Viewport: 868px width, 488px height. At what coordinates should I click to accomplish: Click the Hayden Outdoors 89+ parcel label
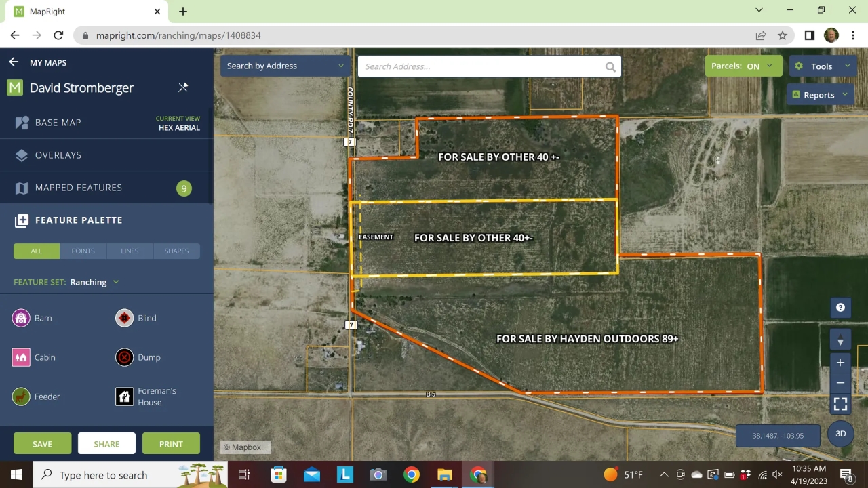587,338
